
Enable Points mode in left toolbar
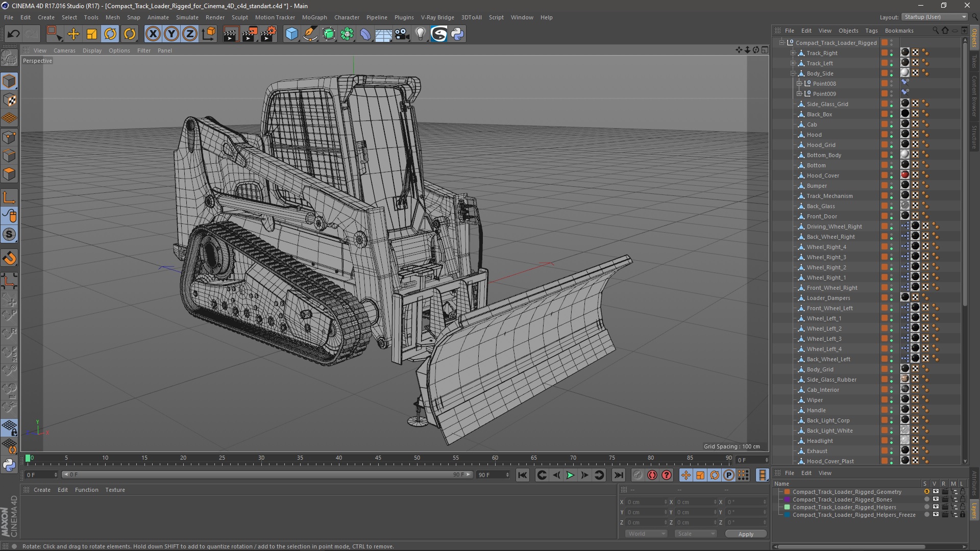tap(9, 137)
